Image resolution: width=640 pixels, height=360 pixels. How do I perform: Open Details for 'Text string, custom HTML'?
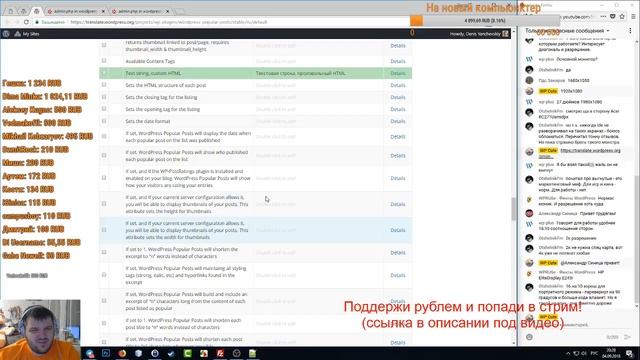[398, 73]
